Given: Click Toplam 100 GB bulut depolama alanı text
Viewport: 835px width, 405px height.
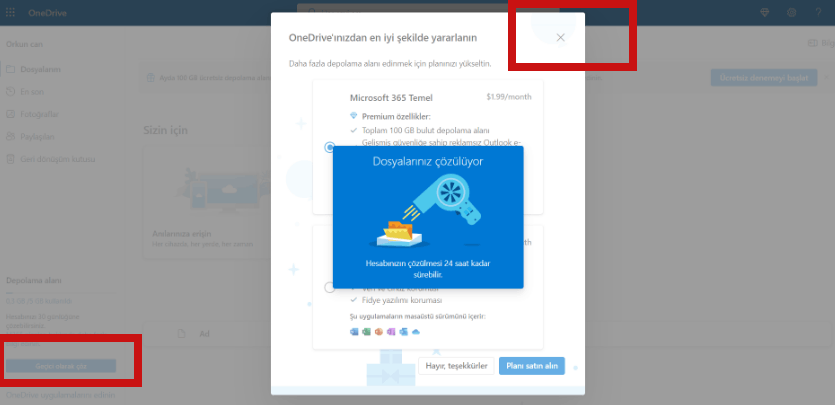Looking at the screenshot, I should [x=425, y=130].
